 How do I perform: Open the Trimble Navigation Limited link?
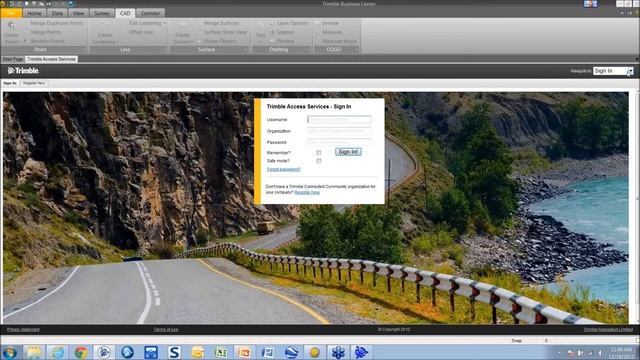(x=608, y=330)
